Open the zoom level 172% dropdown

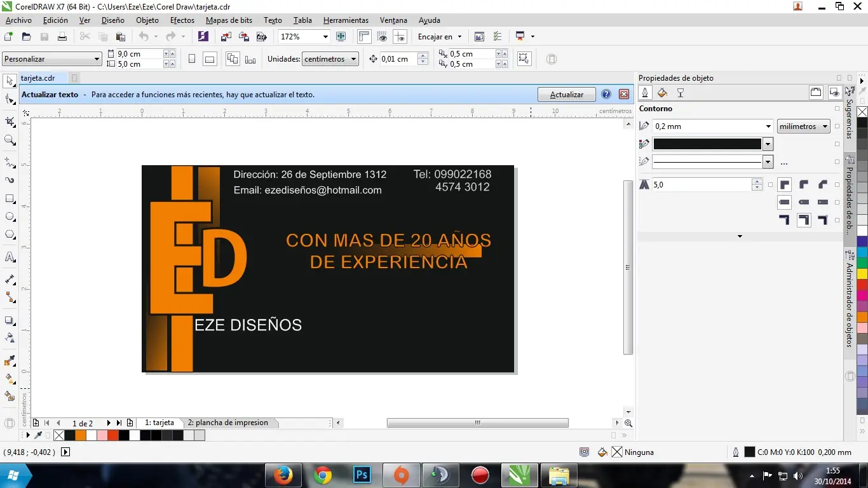click(x=325, y=37)
